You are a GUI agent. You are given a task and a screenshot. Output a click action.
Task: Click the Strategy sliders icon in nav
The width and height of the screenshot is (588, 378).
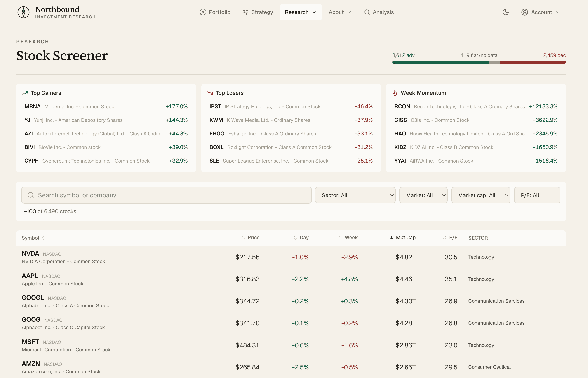(245, 12)
